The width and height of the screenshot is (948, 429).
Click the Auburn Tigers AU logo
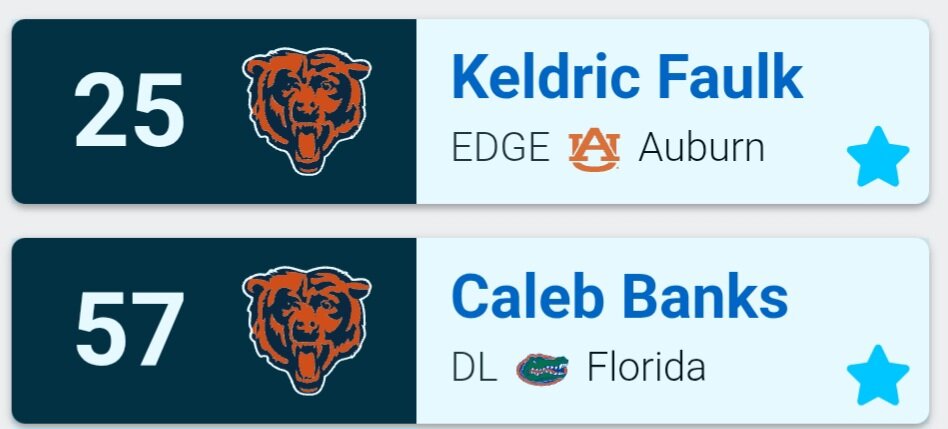[x=594, y=150]
